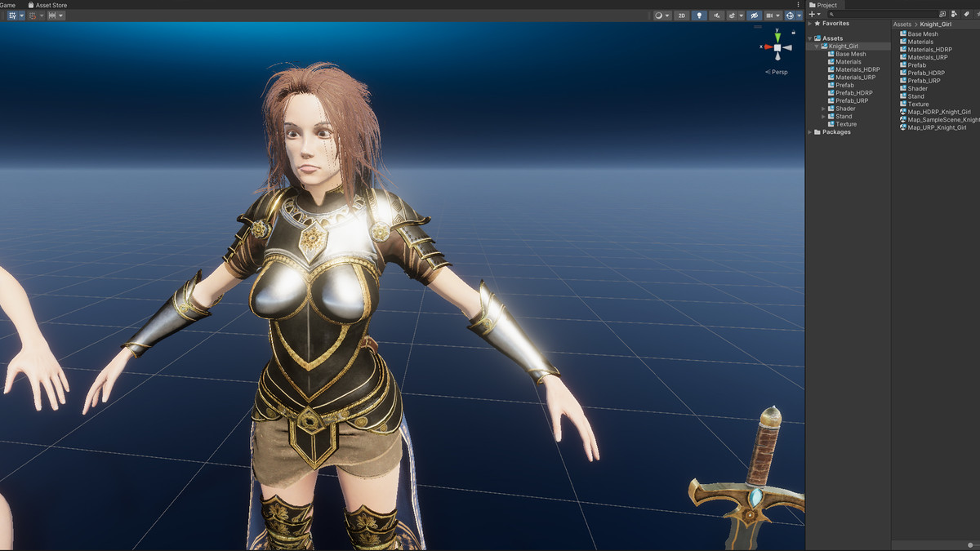980x551 pixels.
Task: Click the asset icon size slider handle
Action: (970, 544)
